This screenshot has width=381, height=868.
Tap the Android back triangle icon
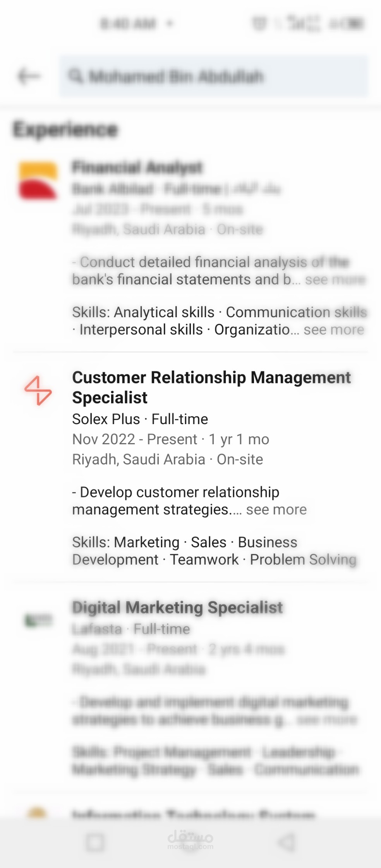(286, 842)
